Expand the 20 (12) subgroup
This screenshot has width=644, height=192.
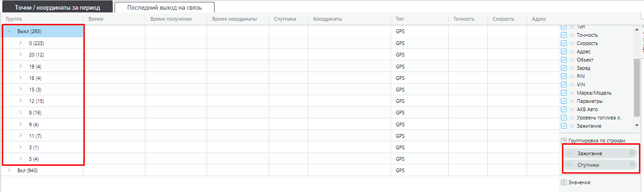(x=21, y=55)
